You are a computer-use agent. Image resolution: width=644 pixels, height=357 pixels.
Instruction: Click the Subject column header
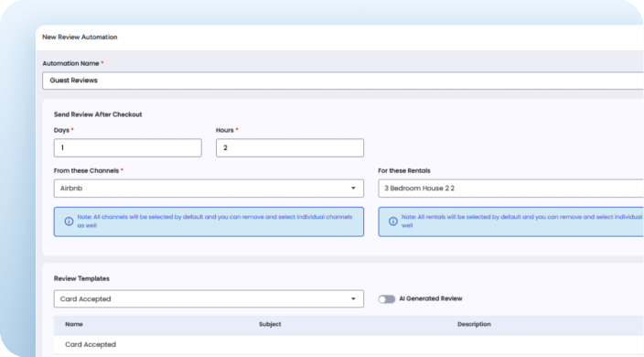(x=270, y=324)
